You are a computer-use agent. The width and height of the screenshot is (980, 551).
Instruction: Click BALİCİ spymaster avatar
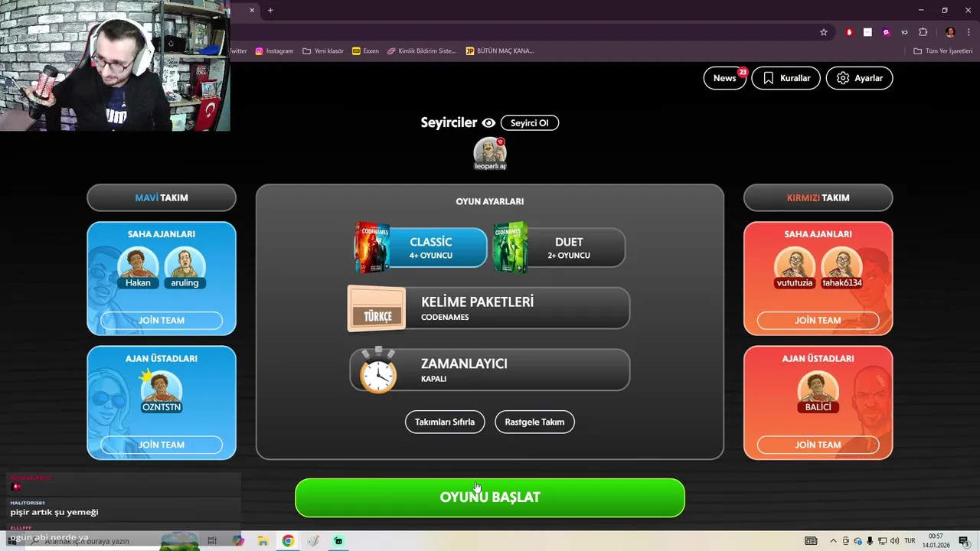818,392
